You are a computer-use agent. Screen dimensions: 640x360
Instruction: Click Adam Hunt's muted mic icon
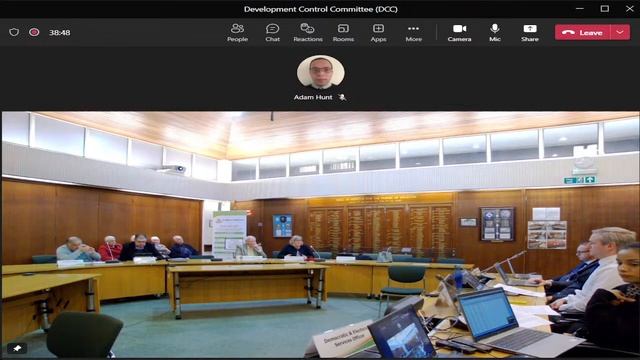[342, 97]
